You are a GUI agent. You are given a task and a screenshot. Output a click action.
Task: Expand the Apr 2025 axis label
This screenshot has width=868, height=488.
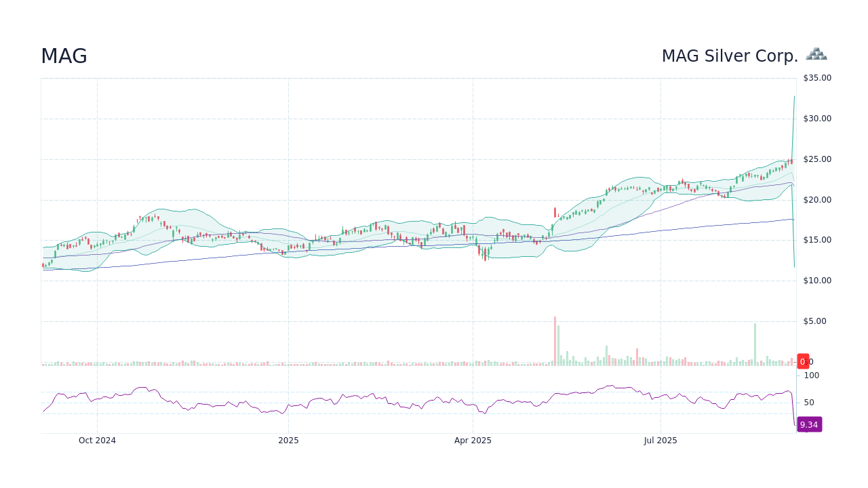pyautogui.click(x=473, y=440)
